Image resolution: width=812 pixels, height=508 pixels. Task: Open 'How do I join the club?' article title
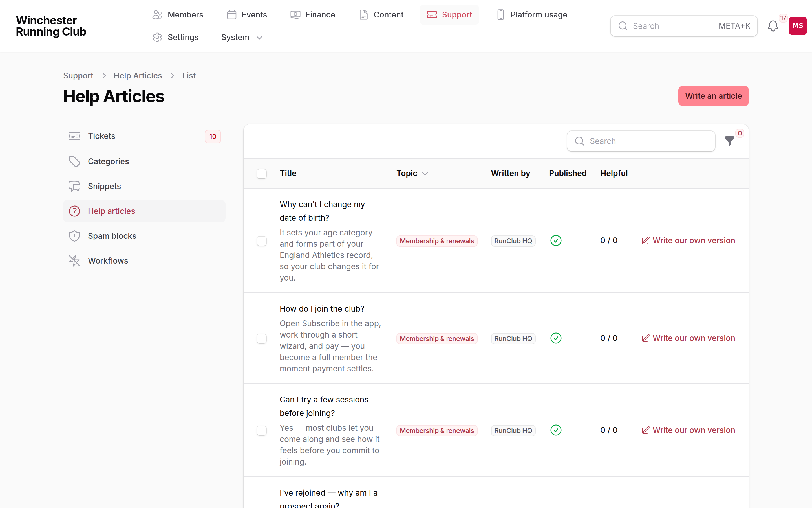coord(322,309)
